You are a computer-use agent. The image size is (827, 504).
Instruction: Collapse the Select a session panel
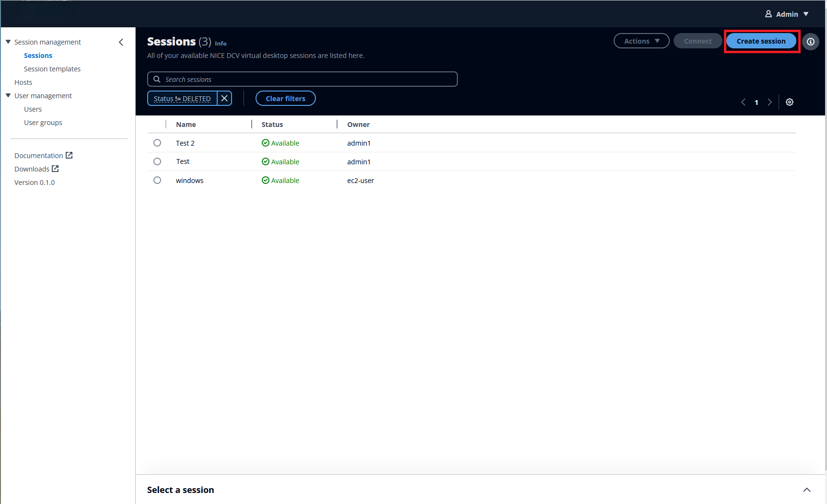coord(806,490)
